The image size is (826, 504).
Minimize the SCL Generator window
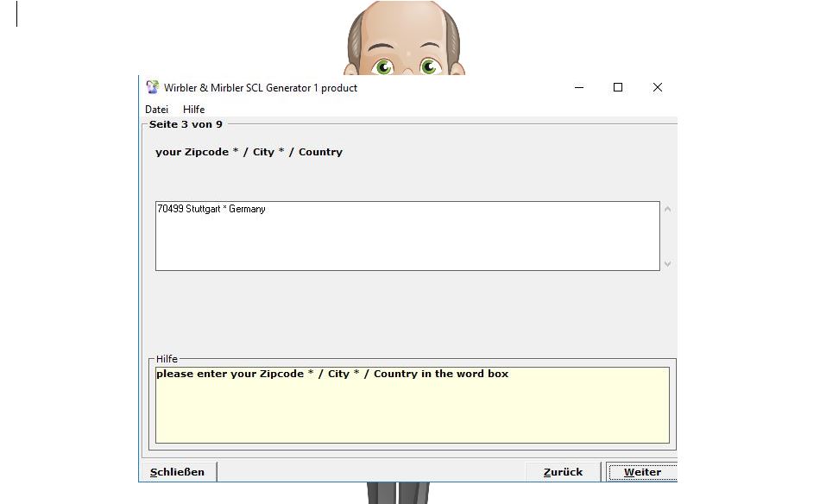click(x=578, y=87)
